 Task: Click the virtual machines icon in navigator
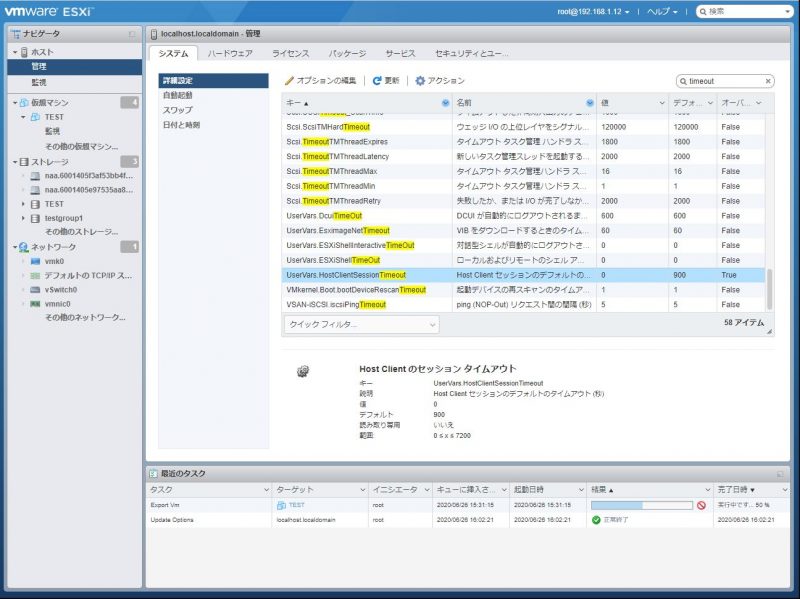point(24,103)
